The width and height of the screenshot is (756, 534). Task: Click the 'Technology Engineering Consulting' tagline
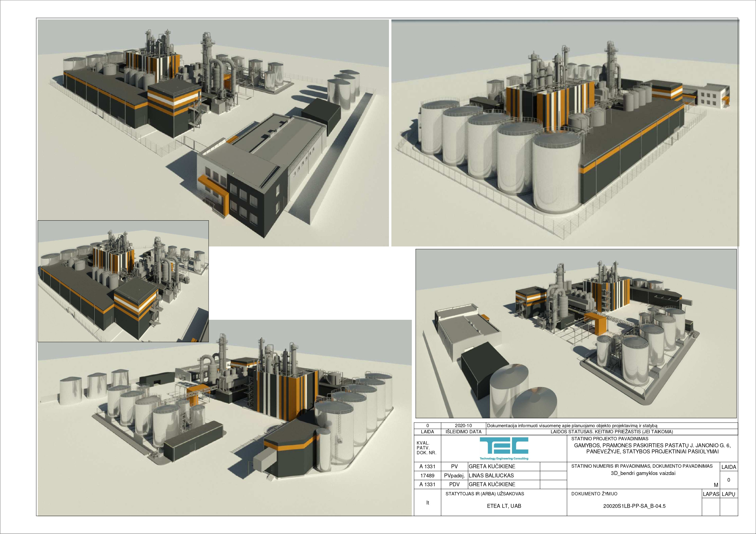pyautogui.click(x=504, y=458)
